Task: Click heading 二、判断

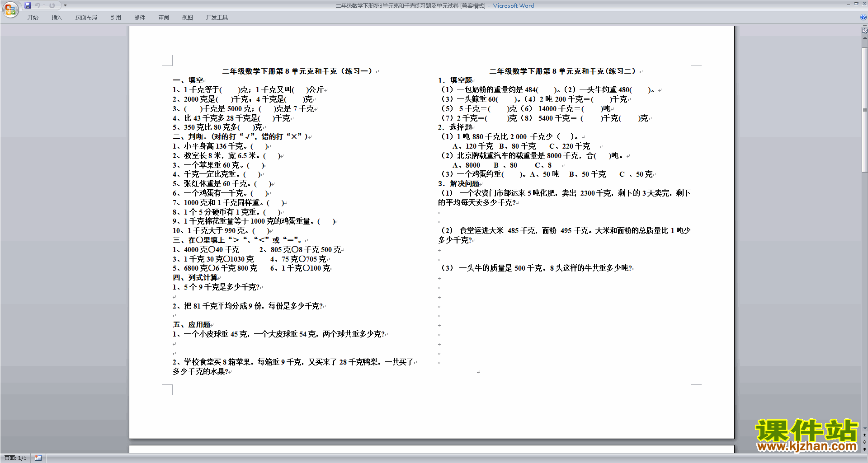Action: [241, 137]
